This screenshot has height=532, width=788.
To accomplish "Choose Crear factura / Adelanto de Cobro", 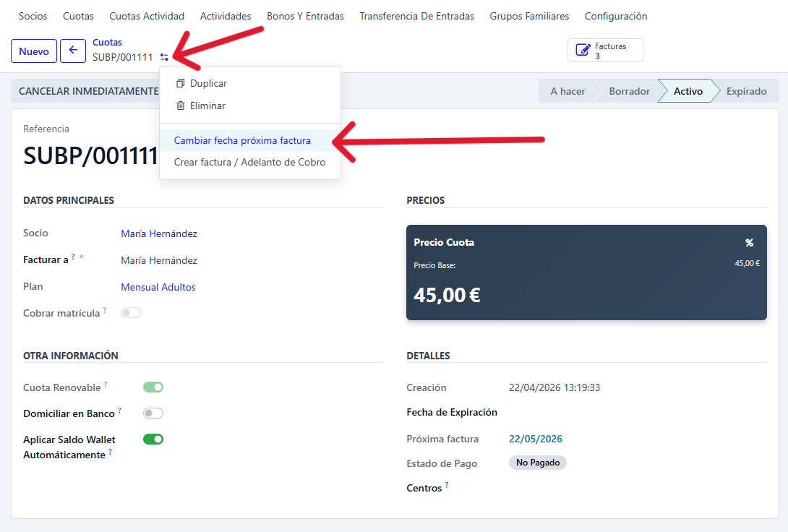I will pos(249,162).
